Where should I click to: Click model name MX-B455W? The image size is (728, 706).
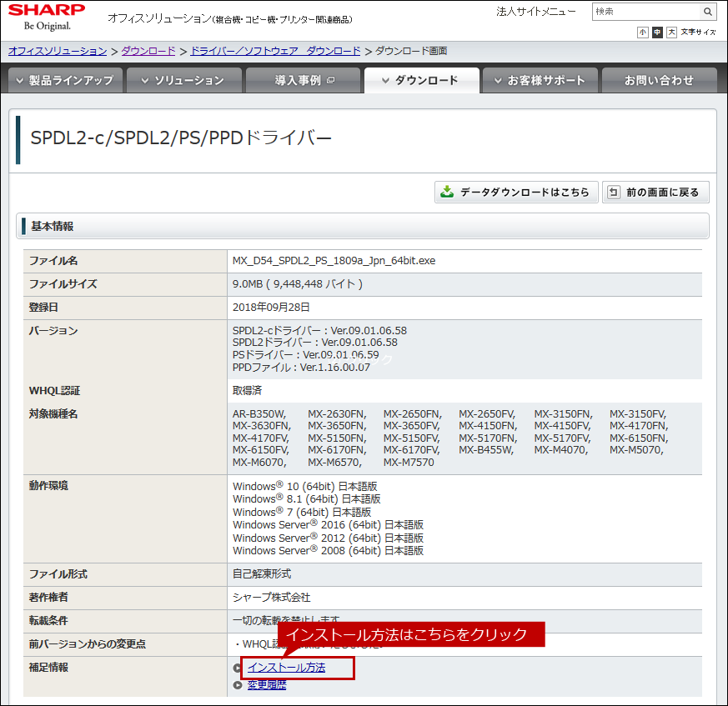click(486, 450)
